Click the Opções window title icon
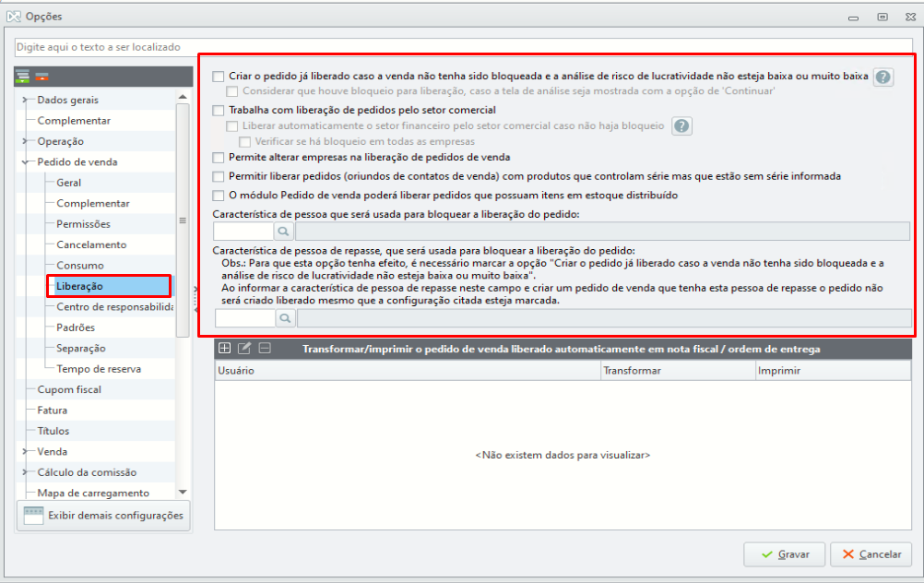Screen dimensions: 924x583 click(x=14, y=17)
